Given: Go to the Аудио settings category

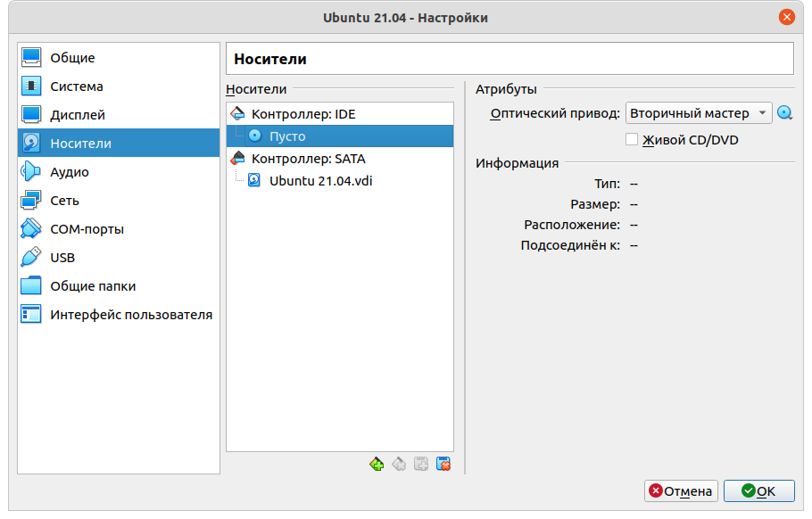Looking at the screenshot, I should click(x=119, y=171).
